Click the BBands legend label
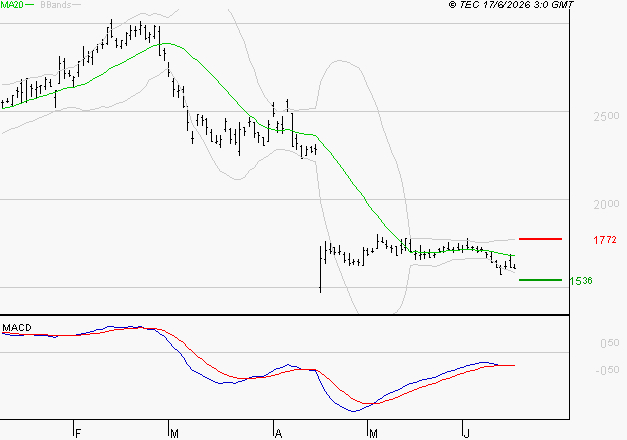The width and height of the screenshot is (627, 440). click(56, 4)
